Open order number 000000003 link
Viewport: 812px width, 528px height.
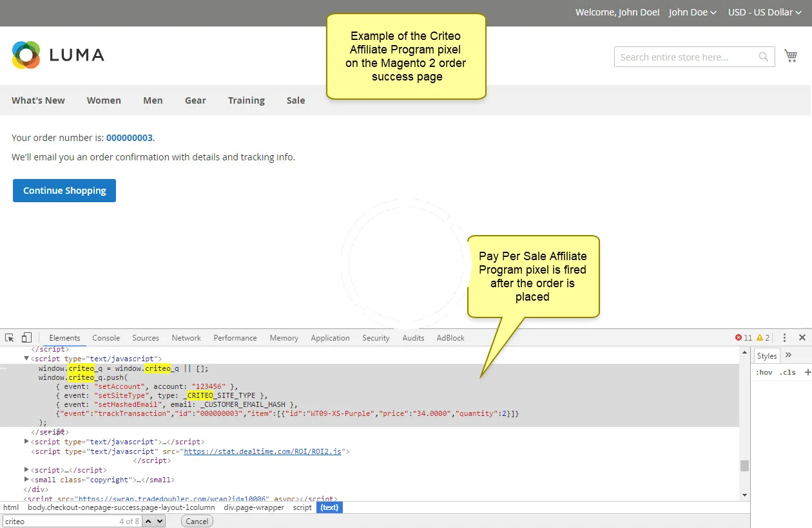click(x=130, y=137)
